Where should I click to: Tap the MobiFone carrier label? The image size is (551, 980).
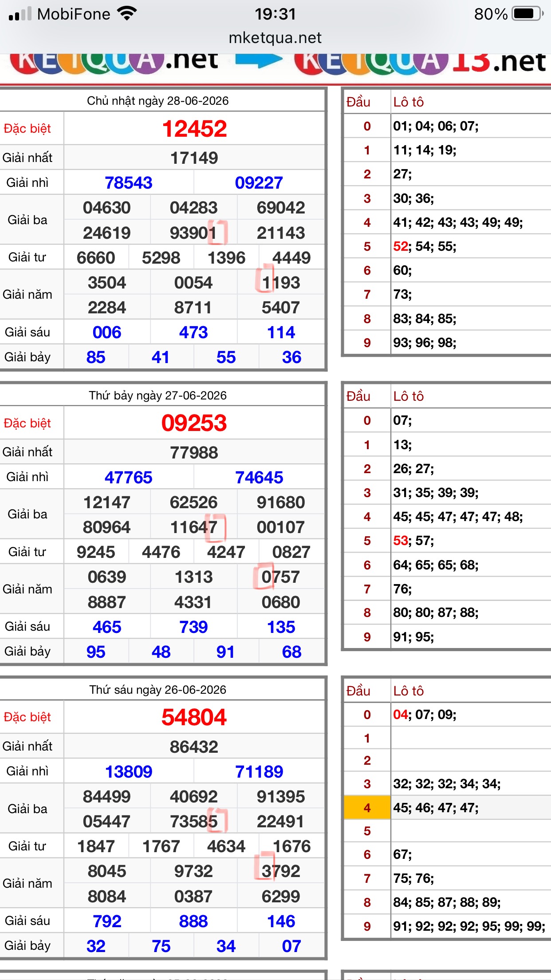74,14
